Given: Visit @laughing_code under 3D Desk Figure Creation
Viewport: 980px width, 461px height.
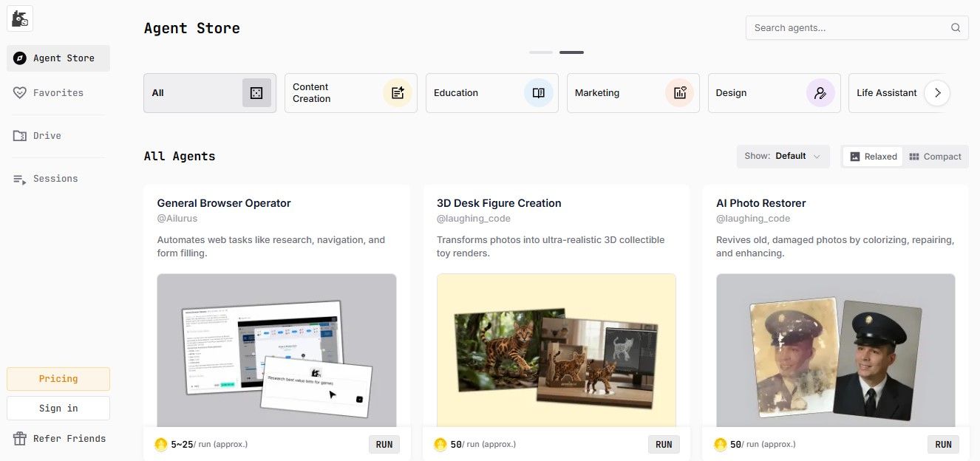Looking at the screenshot, I should (x=474, y=219).
